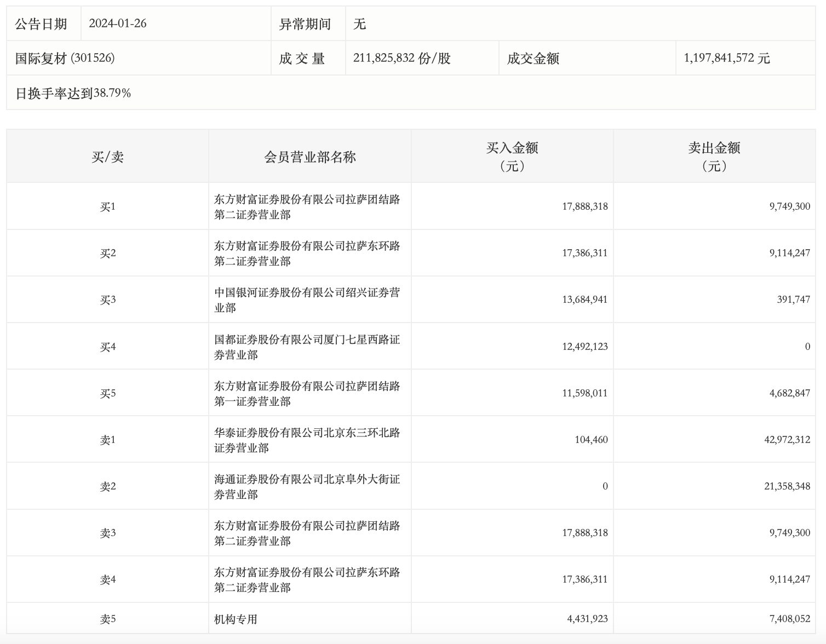The height and width of the screenshot is (644, 826).
Task: Select the 卖4 row label
Action: point(108,580)
